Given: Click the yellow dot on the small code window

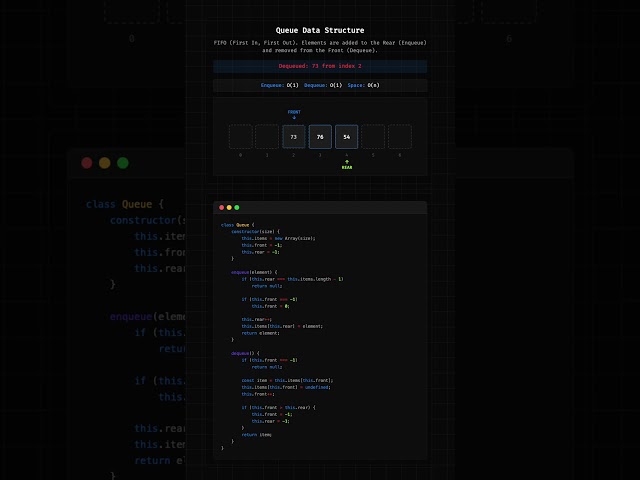Looking at the screenshot, I should (229, 208).
